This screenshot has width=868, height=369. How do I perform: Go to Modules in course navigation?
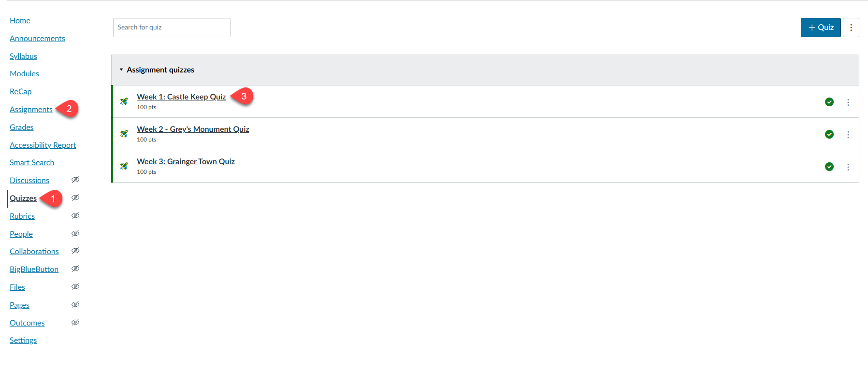click(24, 74)
